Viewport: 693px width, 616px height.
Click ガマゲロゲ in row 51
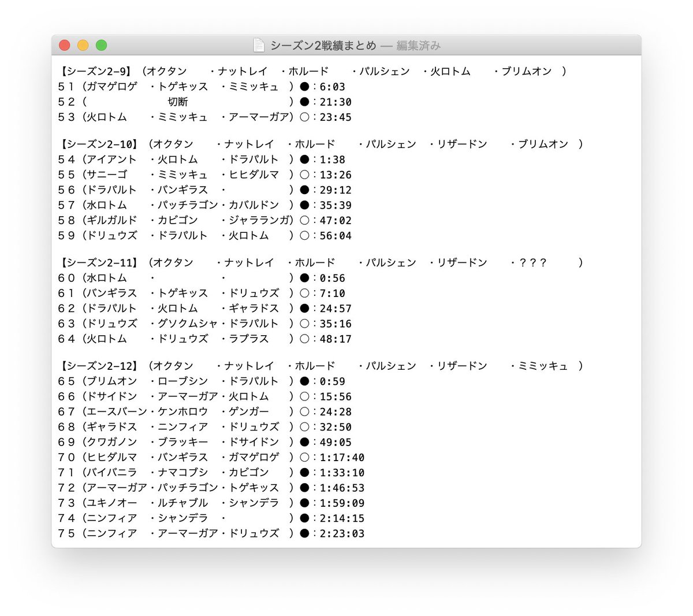click(112, 87)
